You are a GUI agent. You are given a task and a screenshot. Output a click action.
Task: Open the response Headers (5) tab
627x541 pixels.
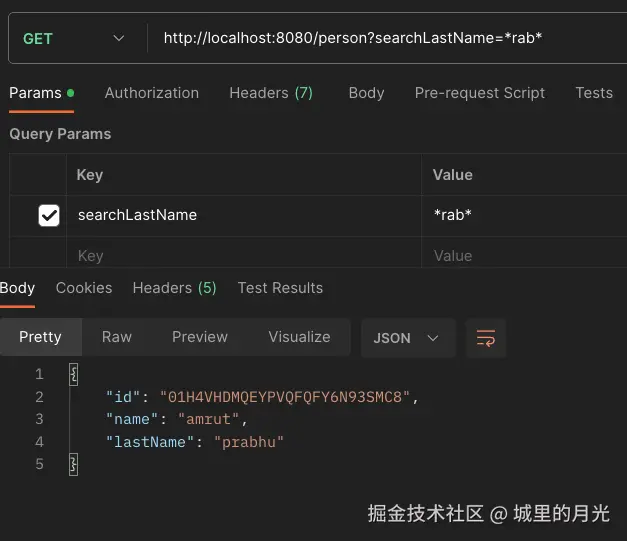pos(174,288)
